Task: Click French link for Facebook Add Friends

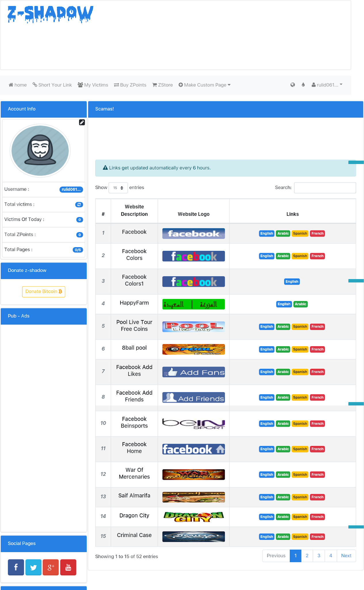Action: (317, 398)
